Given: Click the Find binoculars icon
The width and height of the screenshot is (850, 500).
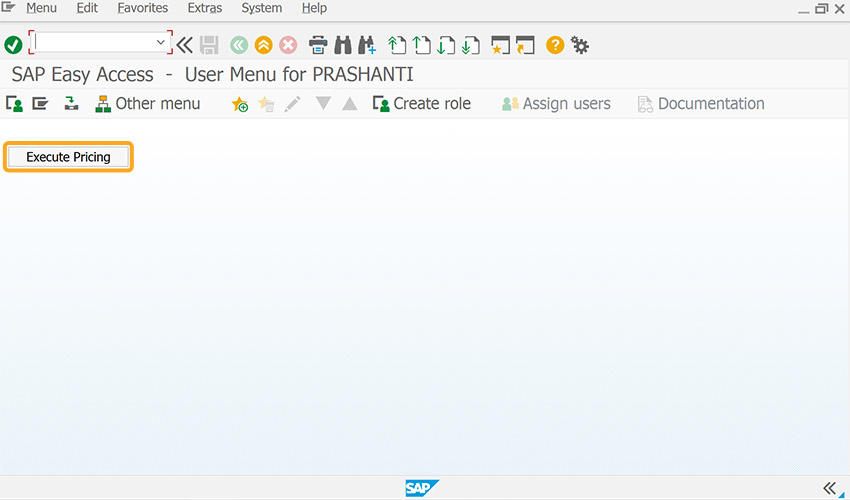Looking at the screenshot, I should [343, 45].
